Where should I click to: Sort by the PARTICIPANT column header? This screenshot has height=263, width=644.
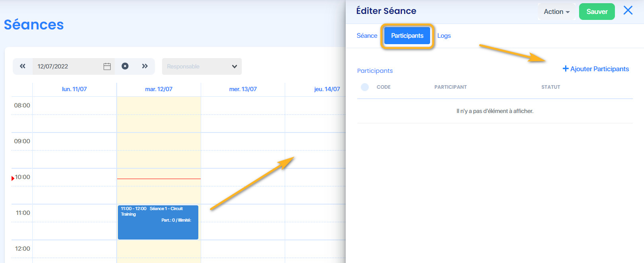pyautogui.click(x=450, y=87)
